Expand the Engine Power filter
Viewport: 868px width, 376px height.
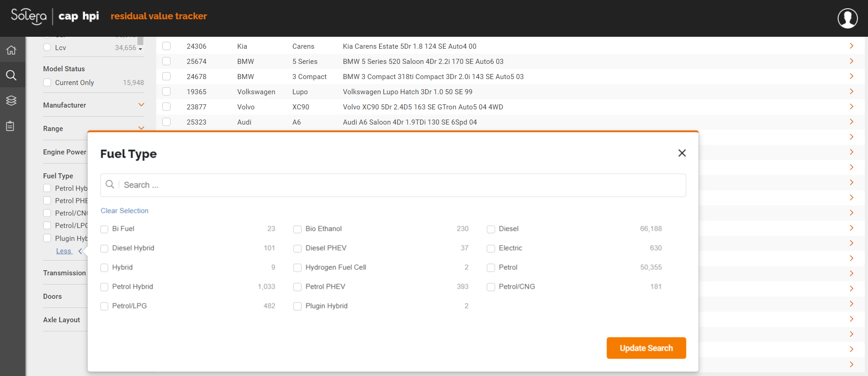point(65,152)
